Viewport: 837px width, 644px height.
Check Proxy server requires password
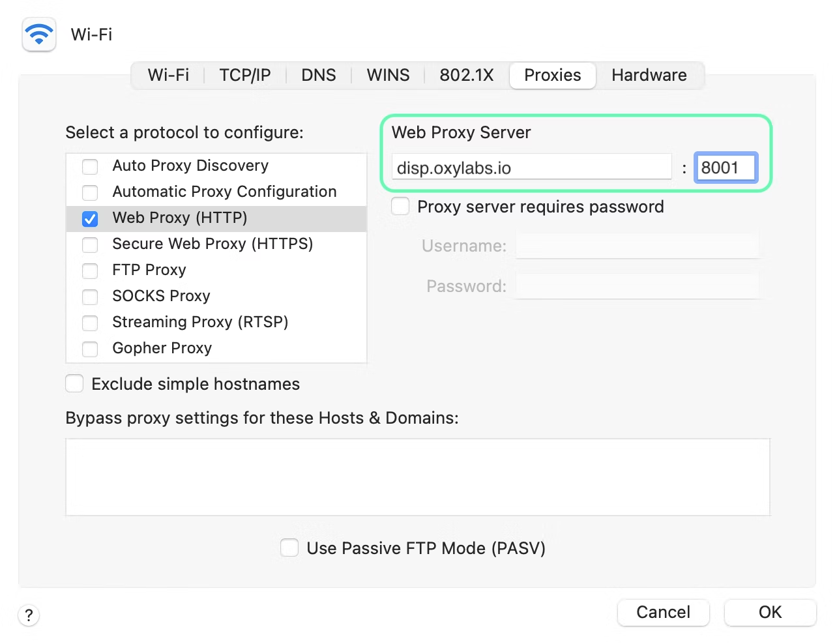click(400, 206)
